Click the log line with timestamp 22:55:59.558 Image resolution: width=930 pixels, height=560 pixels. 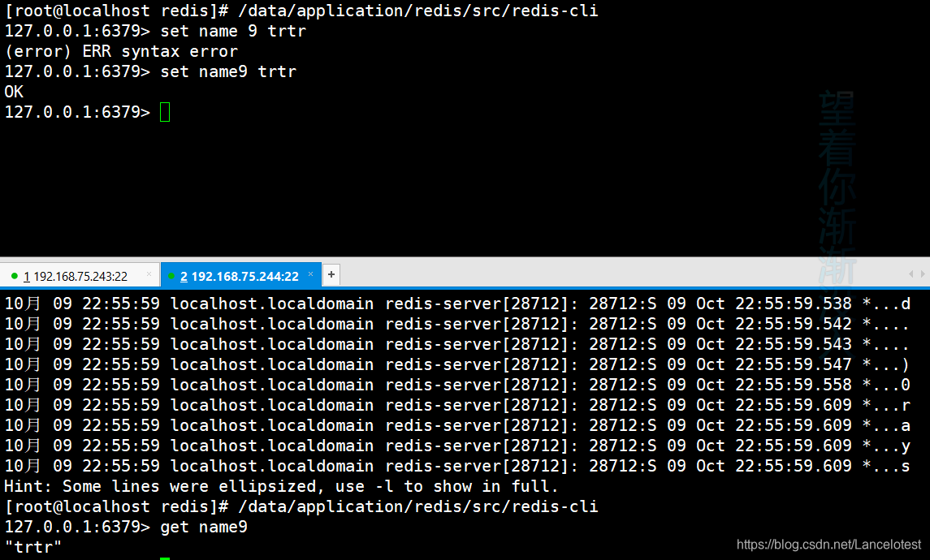click(457, 386)
